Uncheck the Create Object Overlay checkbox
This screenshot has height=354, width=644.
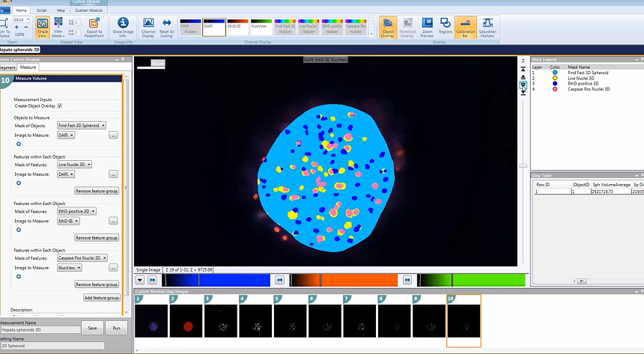tap(60, 106)
